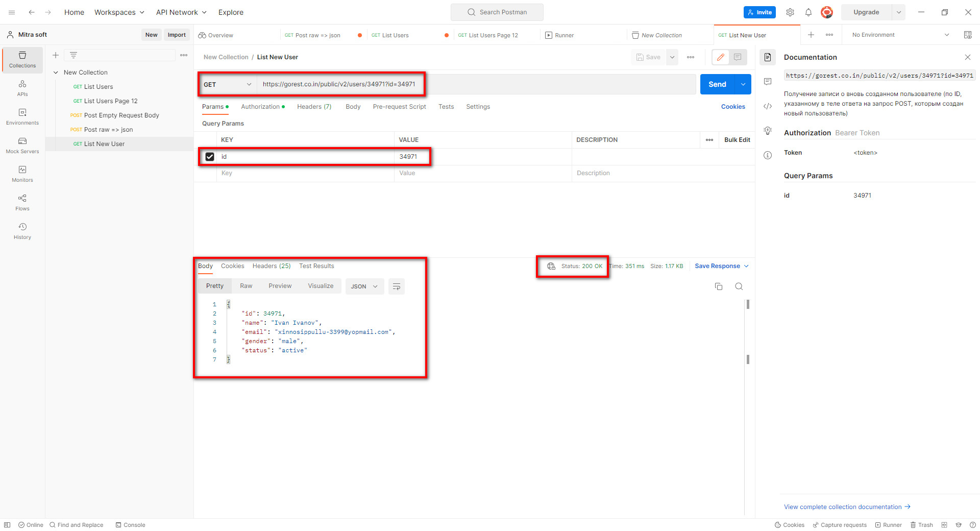
Task: Open the JSON format dropdown
Action: [x=364, y=286]
